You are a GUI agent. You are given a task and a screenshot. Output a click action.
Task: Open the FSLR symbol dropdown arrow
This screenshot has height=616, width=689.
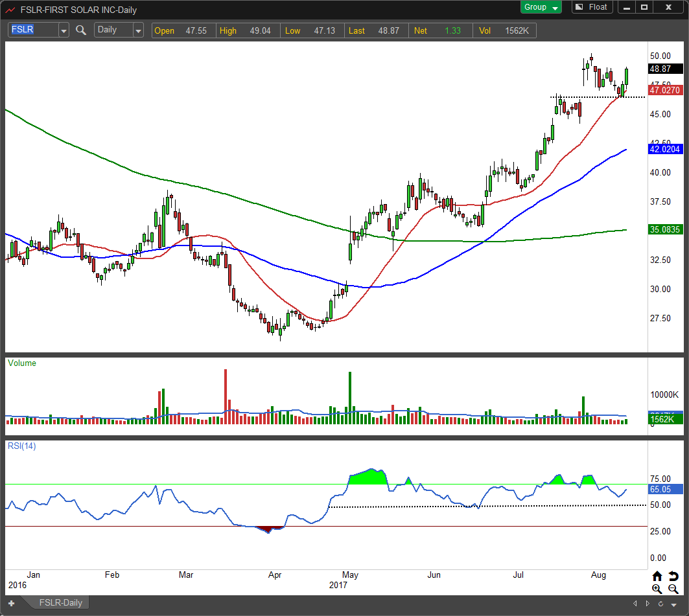tap(64, 30)
